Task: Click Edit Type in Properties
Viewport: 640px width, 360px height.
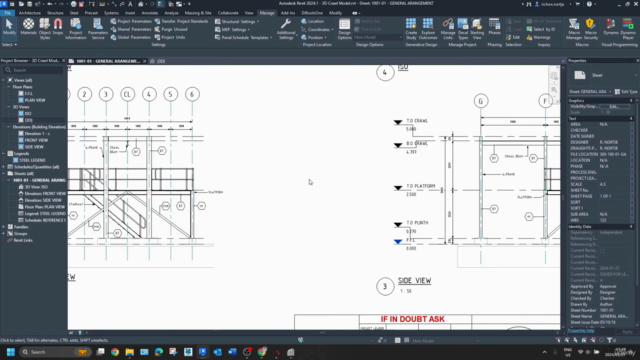Action: pyautogui.click(x=626, y=91)
